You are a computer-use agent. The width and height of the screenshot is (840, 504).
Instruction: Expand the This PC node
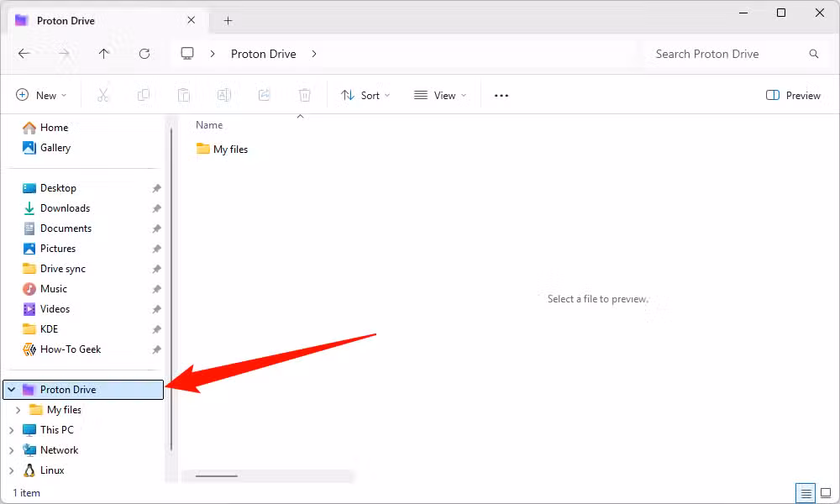click(x=11, y=430)
